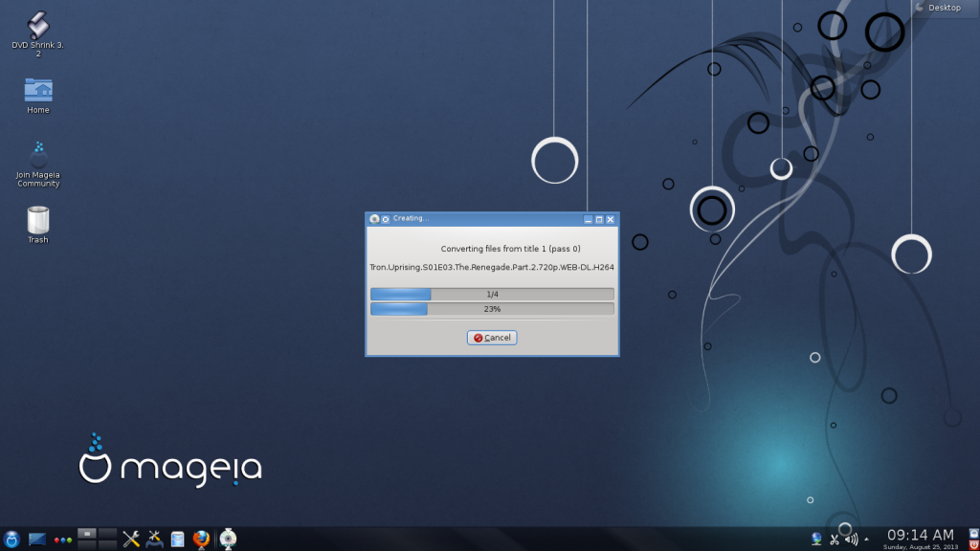This screenshot has width=980, height=551.
Task: Select Join Mageia Community desktop icon
Action: 38,165
